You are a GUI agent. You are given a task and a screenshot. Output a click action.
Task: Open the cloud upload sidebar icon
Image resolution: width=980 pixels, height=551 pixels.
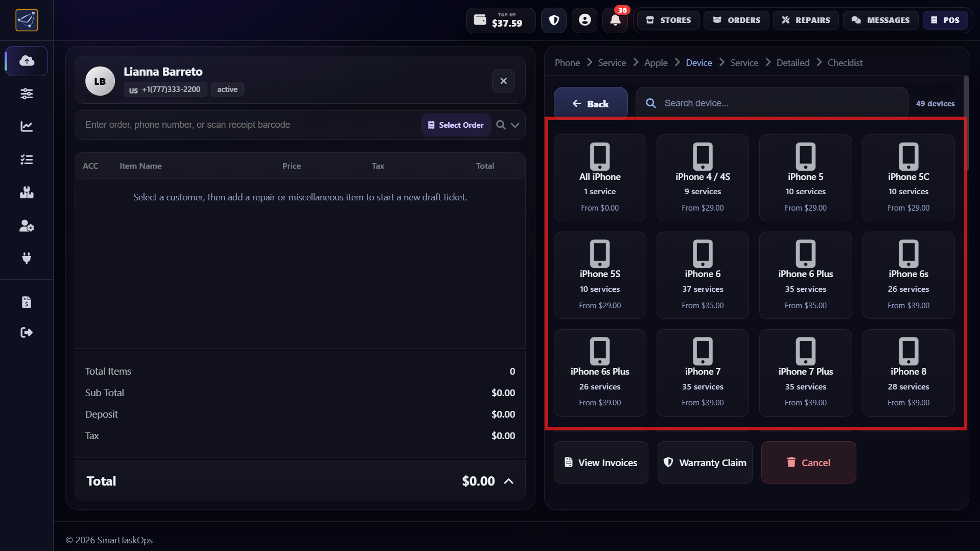coord(27,61)
